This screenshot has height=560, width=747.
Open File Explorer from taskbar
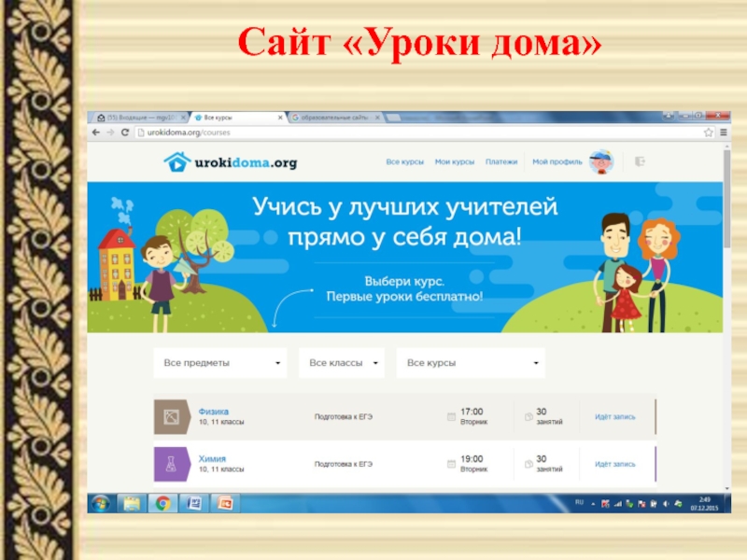(x=132, y=503)
